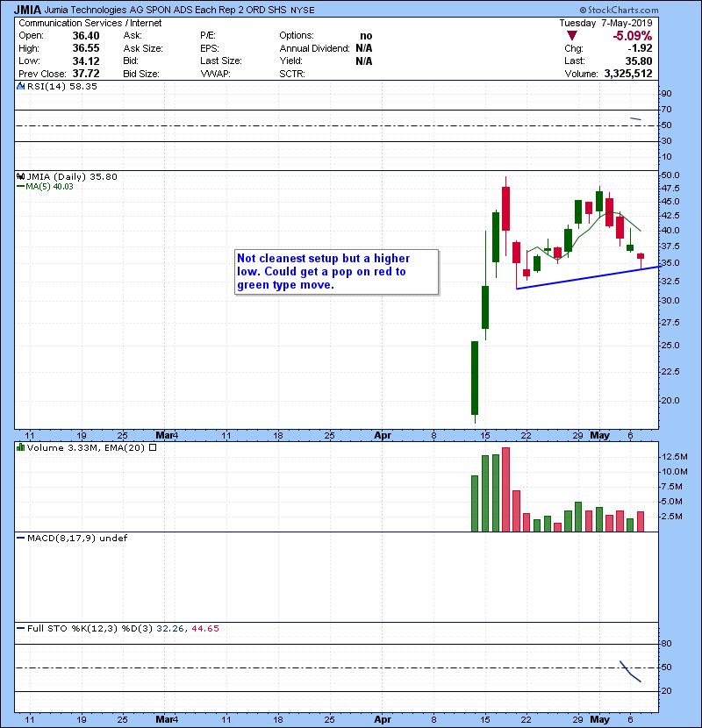This screenshot has width=702, height=728.
Task: Click the red down-triangle change indicator
Action: 572,36
